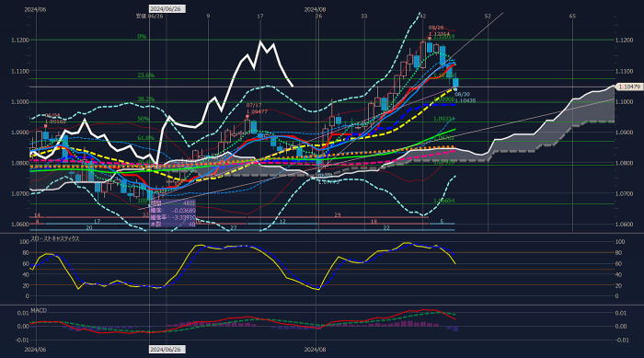Click the highlighted 2024/06/26 date label above the chart
644x358 pixels.
[167, 8]
